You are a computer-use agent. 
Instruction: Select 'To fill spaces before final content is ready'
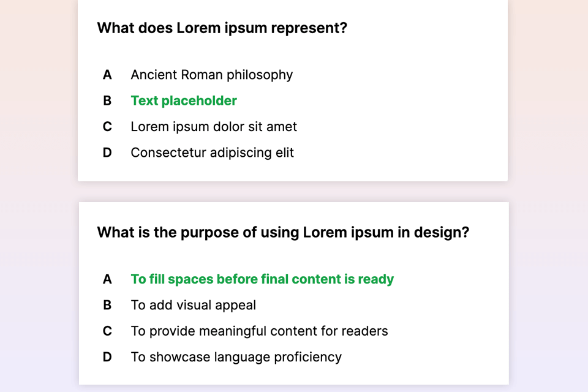click(x=262, y=279)
